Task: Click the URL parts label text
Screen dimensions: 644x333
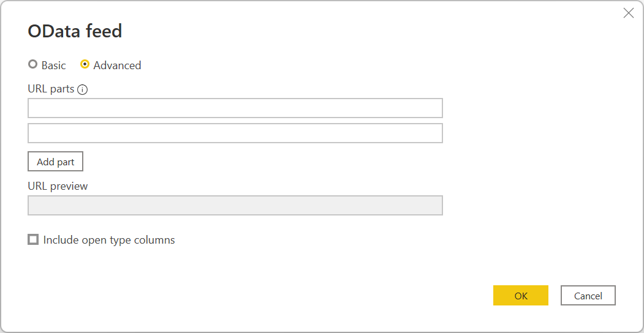Action: [x=51, y=89]
